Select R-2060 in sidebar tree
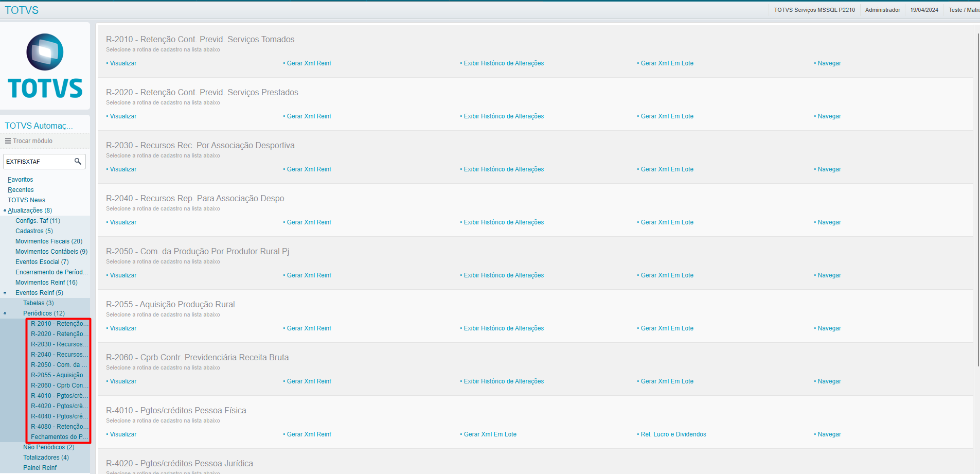 pos(60,385)
